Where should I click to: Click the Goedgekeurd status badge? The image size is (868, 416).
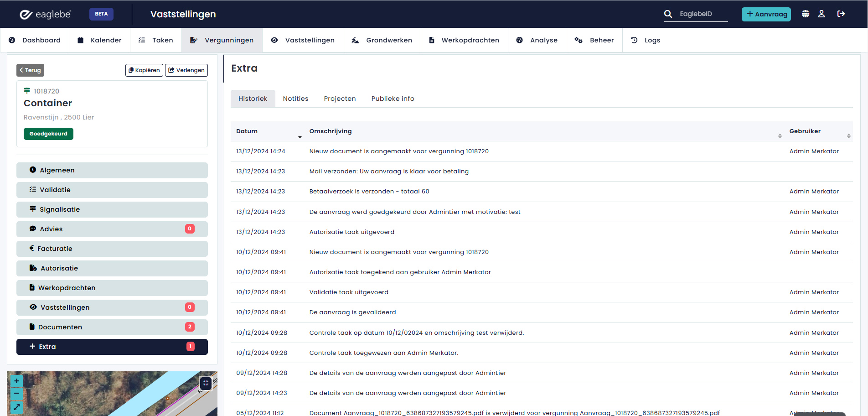48,134
